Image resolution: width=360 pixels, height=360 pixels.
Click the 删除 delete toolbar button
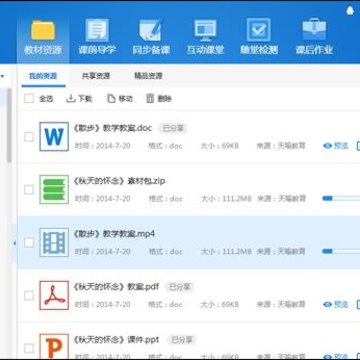click(x=159, y=99)
